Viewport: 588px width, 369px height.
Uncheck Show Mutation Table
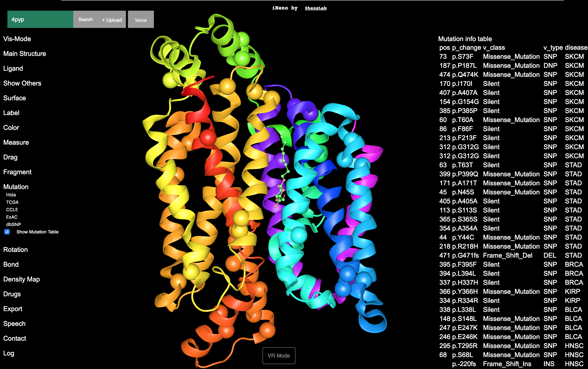click(7, 232)
